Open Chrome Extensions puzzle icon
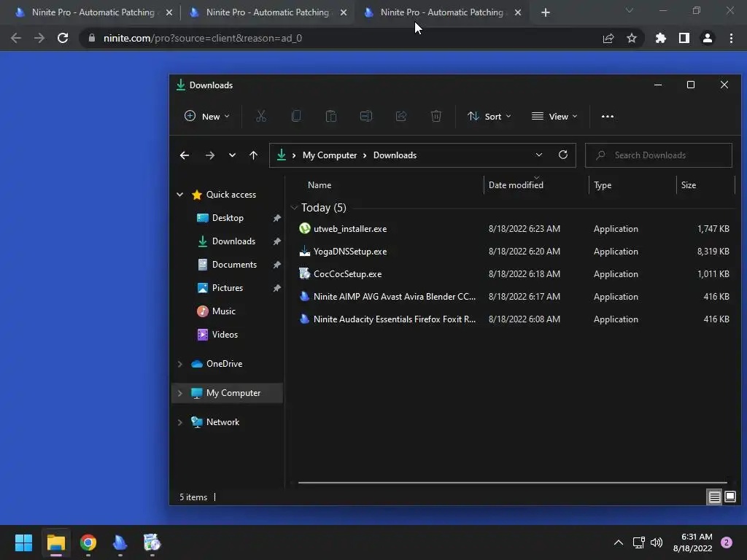Image resolution: width=747 pixels, height=560 pixels. [x=661, y=38]
